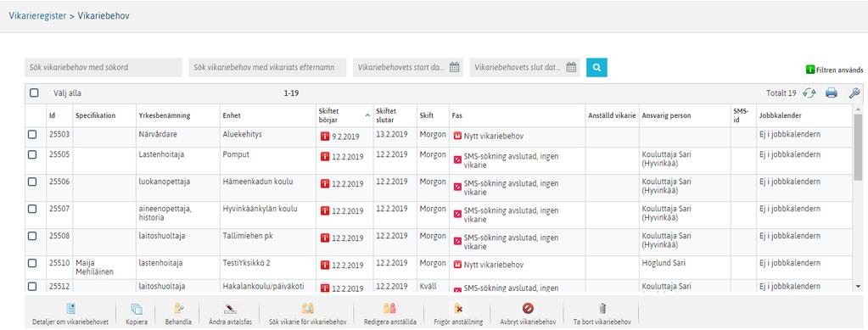Sort by Jobbkalender column header

pyautogui.click(x=781, y=115)
